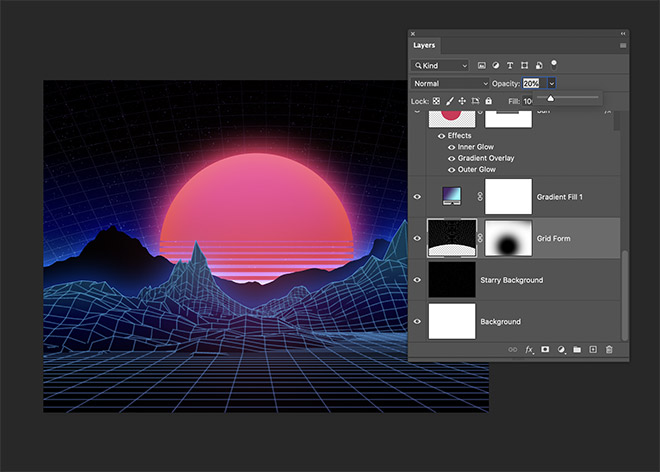
Task: Filter layers by type layers
Action: pyautogui.click(x=511, y=65)
